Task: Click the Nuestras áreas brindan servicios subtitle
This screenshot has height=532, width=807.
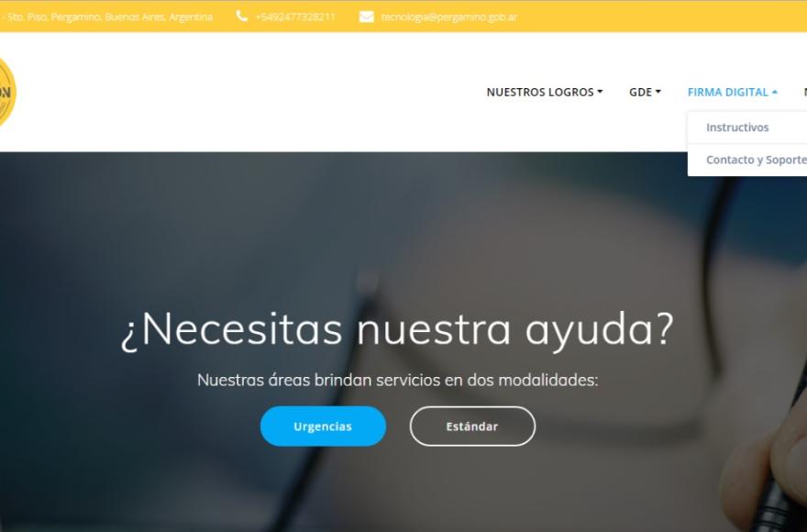Action: tap(397, 380)
